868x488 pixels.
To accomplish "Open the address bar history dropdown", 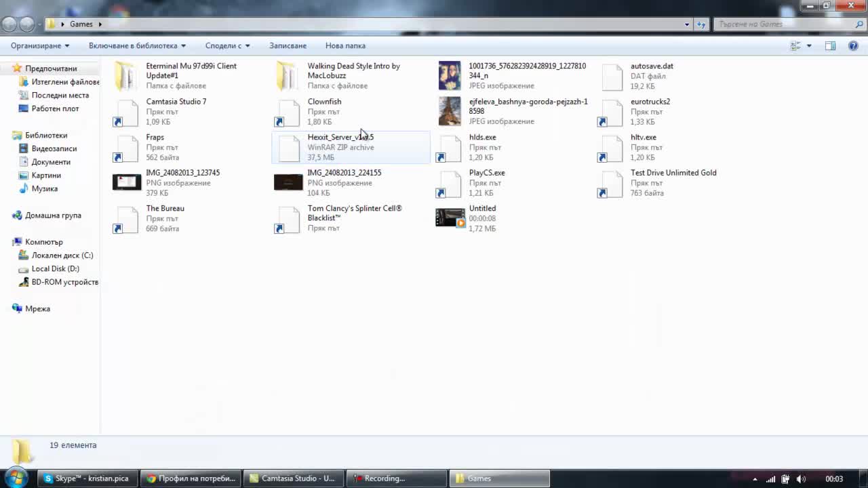I will pyautogui.click(x=687, y=24).
